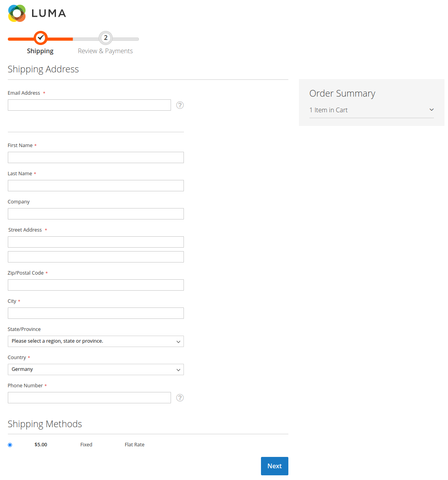Focus the Last Name field
448x480 pixels.
tap(96, 186)
